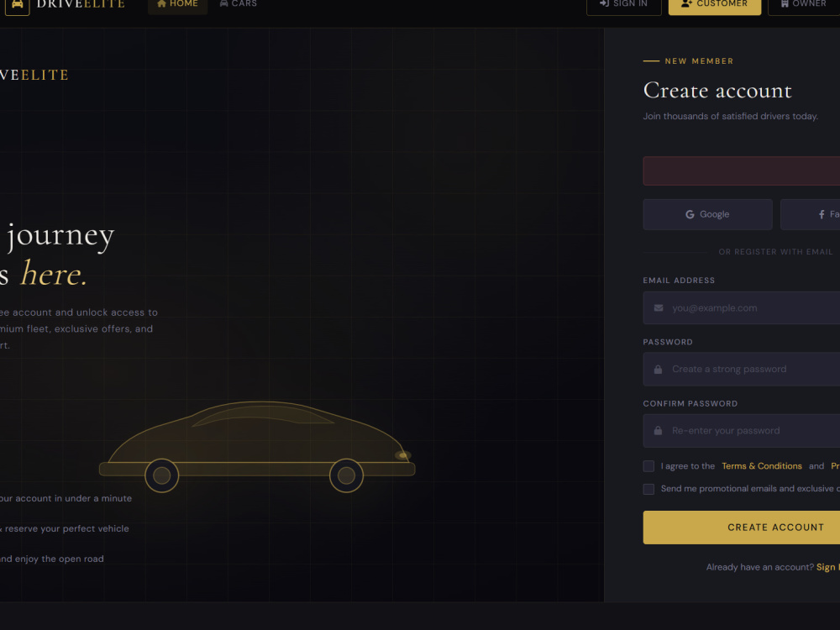Click the Create Account button
Screen dimensions: 840x630
(x=742, y=528)
